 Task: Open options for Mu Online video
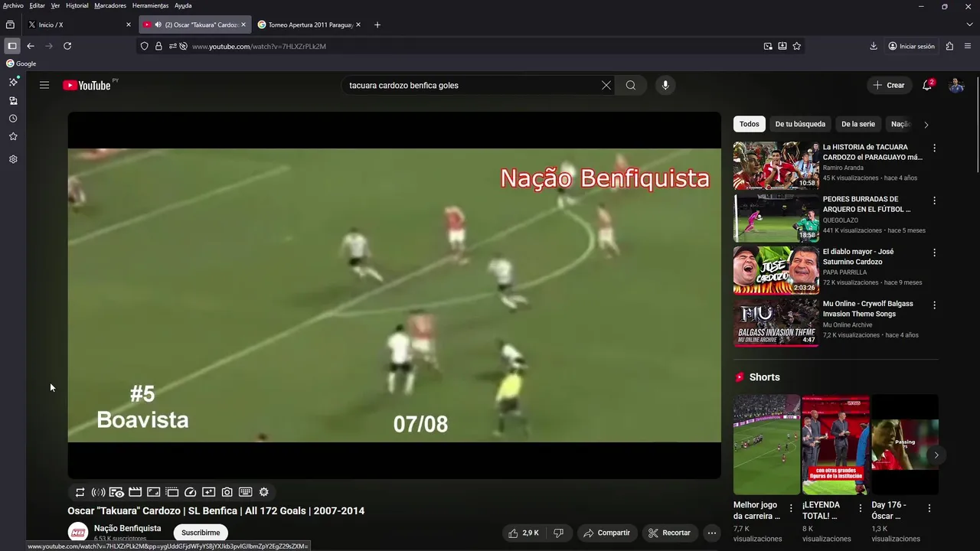[934, 305]
